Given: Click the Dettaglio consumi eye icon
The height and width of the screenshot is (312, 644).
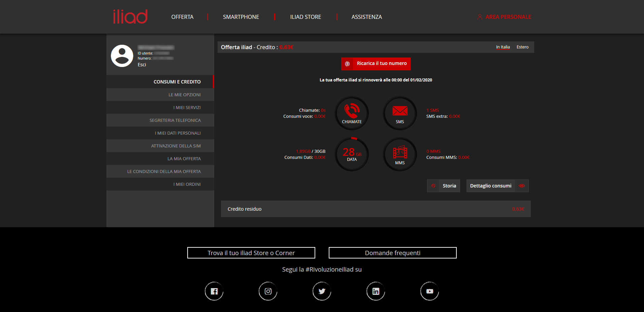Looking at the screenshot, I should coord(522,186).
